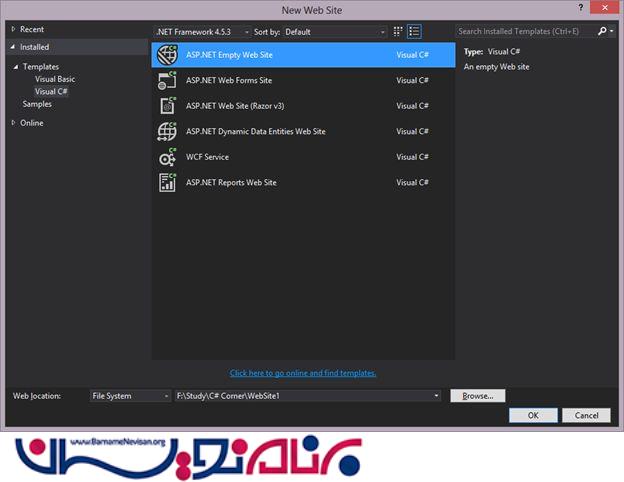Image resolution: width=624 pixels, height=482 pixels.
Task: Select Visual C# templates
Action: pos(51,92)
